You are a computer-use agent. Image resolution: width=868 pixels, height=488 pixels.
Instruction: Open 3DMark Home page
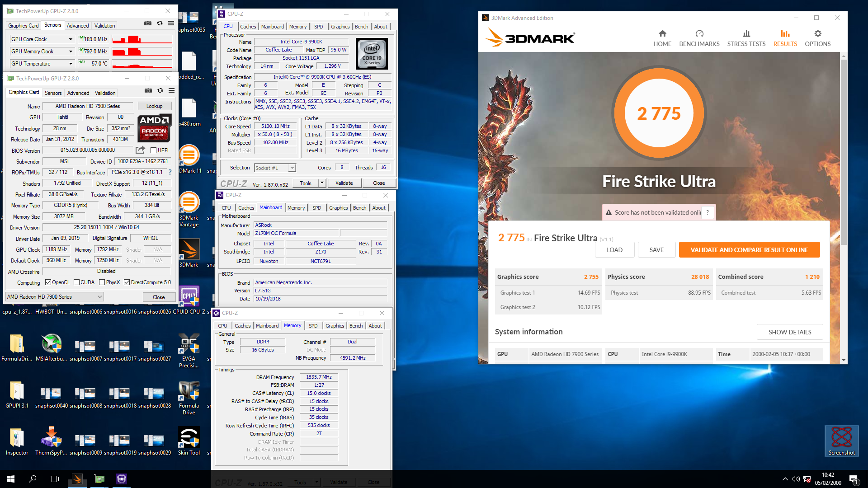[x=662, y=38]
